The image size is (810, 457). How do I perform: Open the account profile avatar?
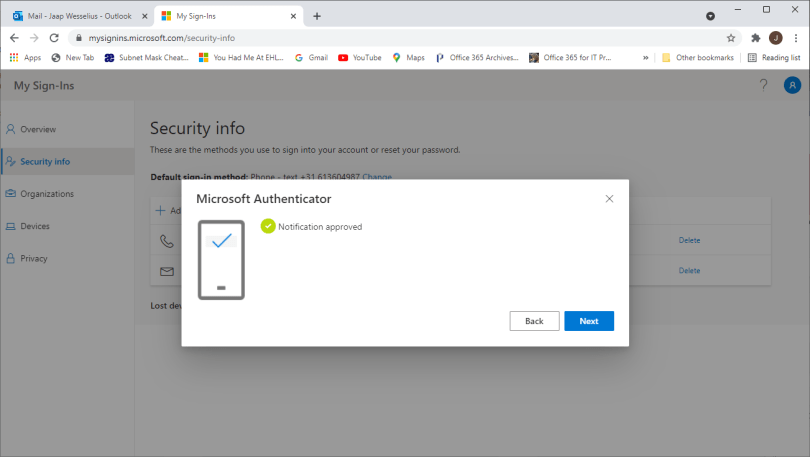792,86
